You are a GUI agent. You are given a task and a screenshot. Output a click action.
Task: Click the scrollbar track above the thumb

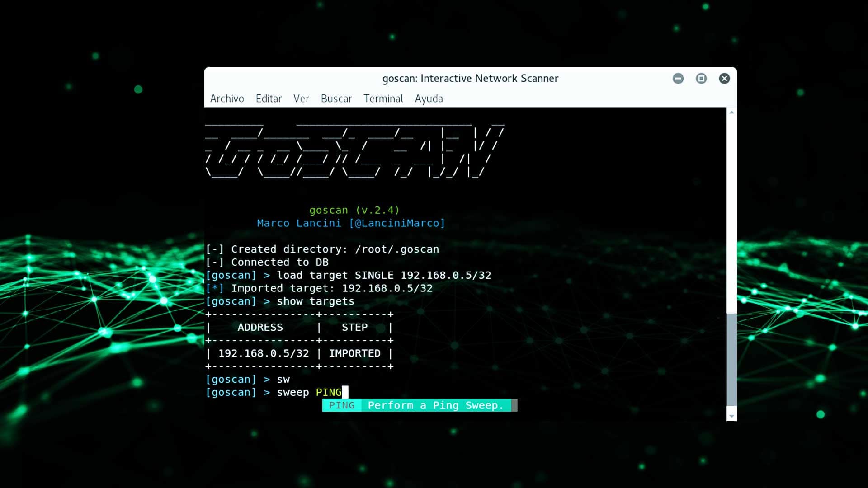coord(731,212)
